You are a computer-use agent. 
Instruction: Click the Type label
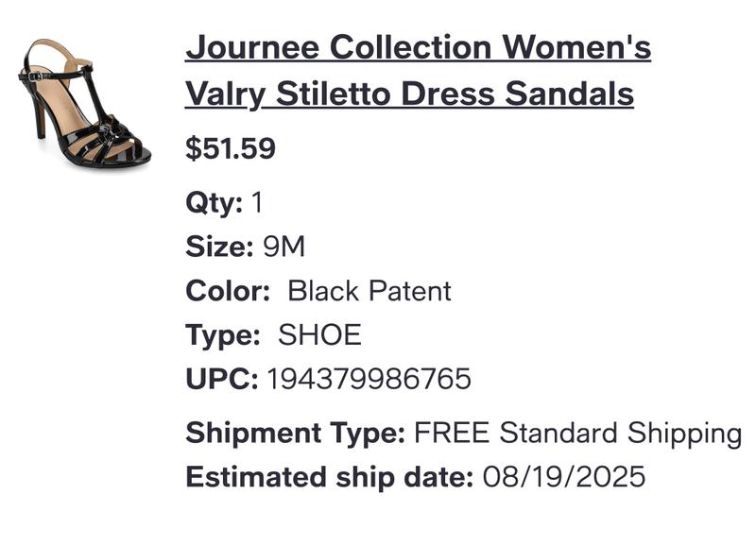223,335
